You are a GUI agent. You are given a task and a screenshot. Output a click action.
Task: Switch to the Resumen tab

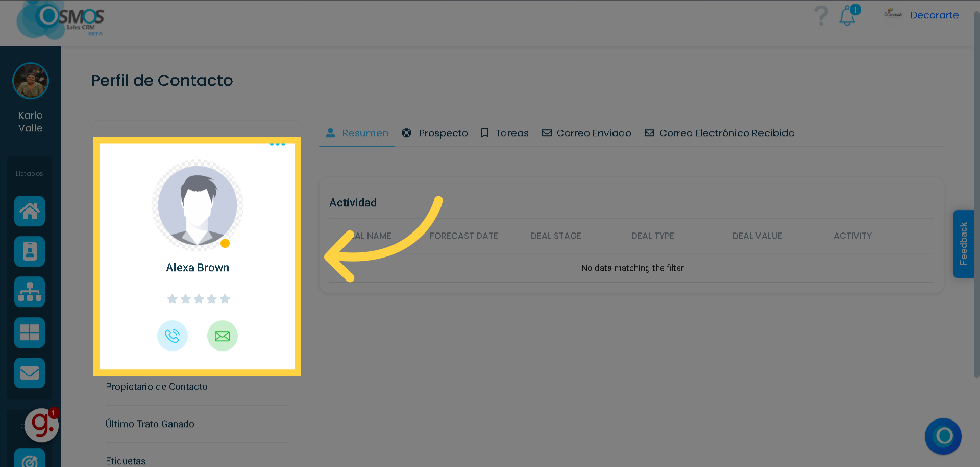coord(357,133)
